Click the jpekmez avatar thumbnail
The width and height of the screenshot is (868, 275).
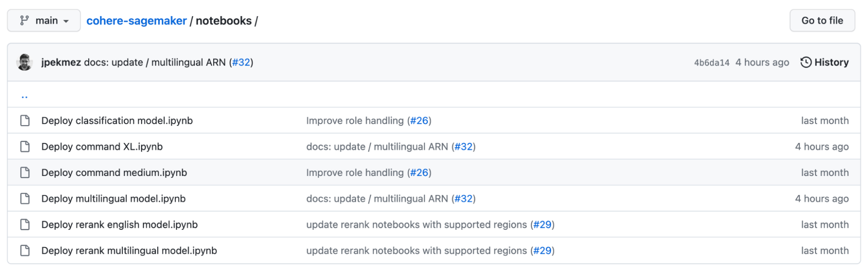click(x=25, y=62)
